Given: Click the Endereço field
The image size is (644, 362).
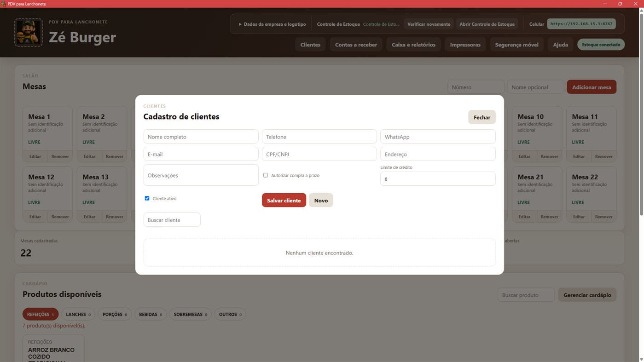Looking at the screenshot, I should click(438, 154).
